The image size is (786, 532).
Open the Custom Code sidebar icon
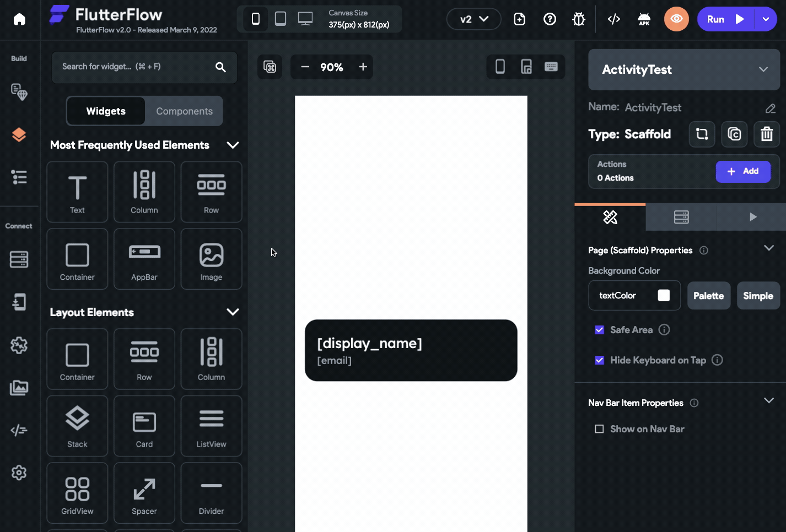click(x=19, y=430)
